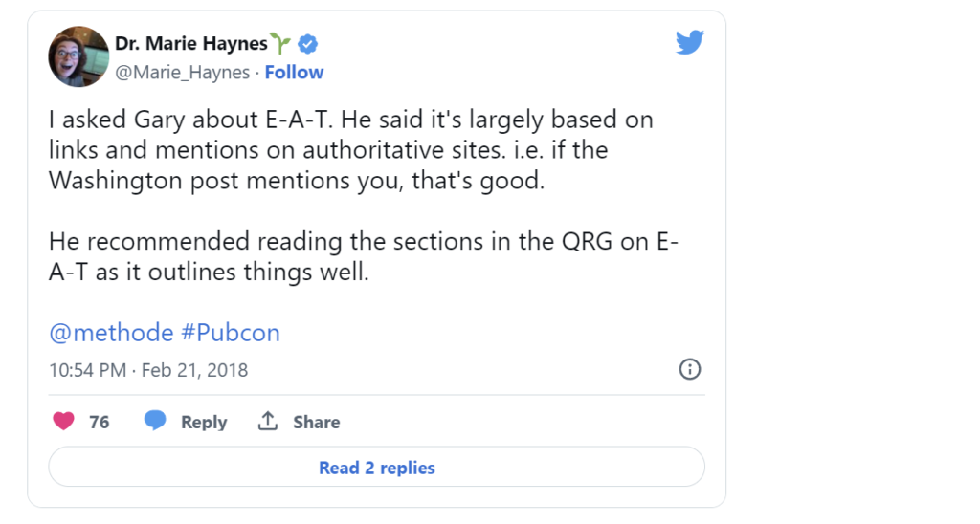The height and width of the screenshot is (524, 980).
Task: Click the 76 likes count
Action: click(x=100, y=423)
